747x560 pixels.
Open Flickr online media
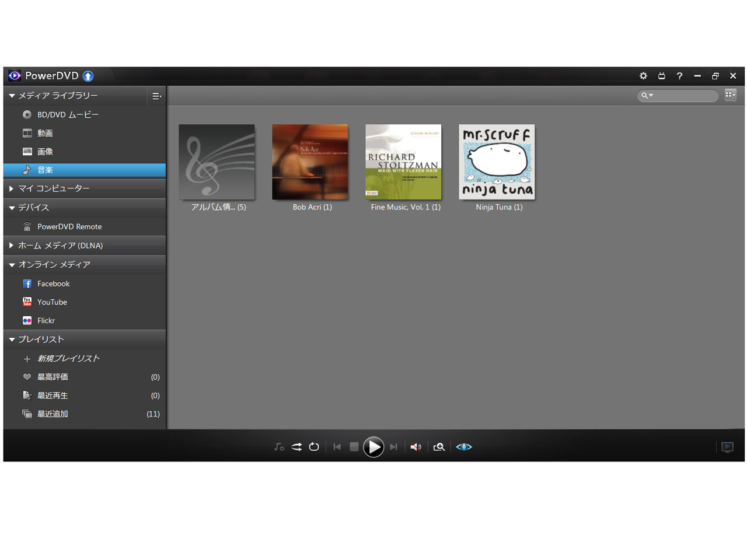coord(85,321)
